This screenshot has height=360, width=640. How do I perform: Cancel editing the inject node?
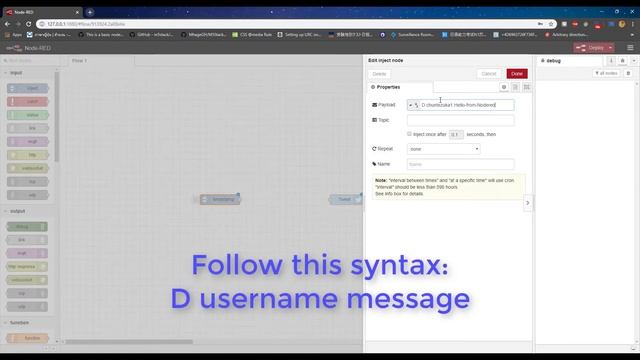pyautogui.click(x=489, y=74)
